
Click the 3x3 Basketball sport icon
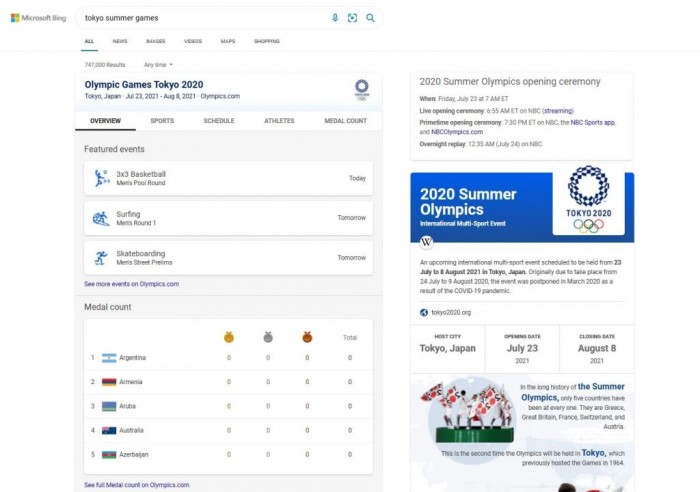(x=101, y=178)
